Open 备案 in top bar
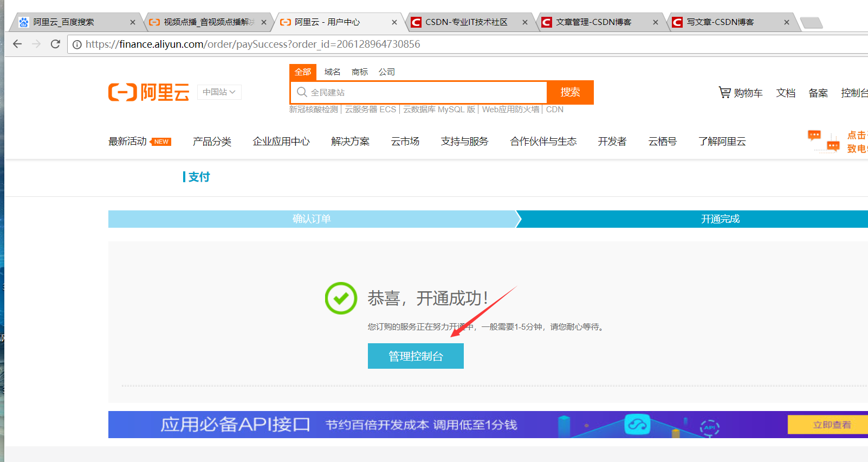868x462 pixels. pyautogui.click(x=818, y=93)
